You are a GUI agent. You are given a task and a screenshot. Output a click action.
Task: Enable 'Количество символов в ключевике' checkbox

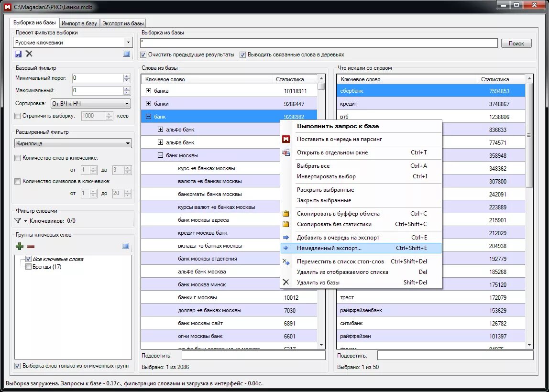(x=18, y=181)
